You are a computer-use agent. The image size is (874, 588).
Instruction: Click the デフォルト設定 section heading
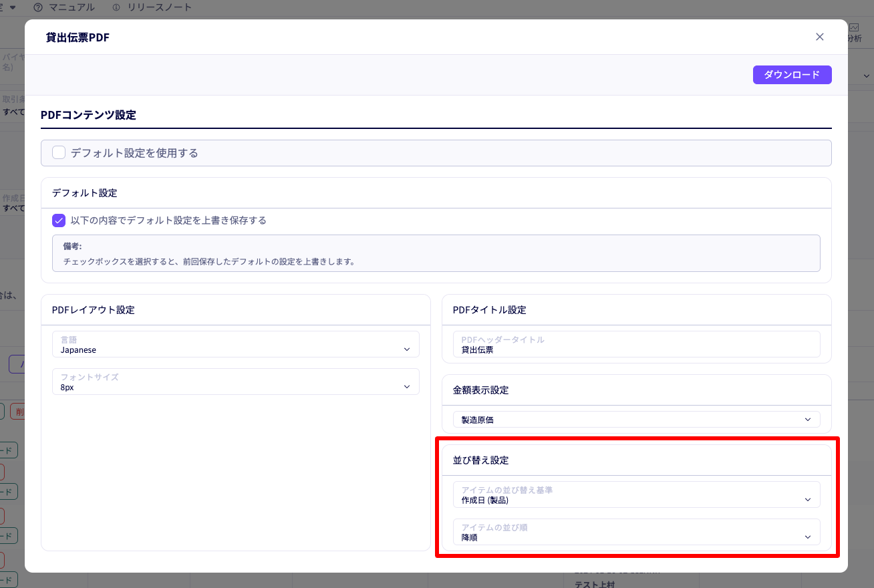pyautogui.click(x=84, y=193)
